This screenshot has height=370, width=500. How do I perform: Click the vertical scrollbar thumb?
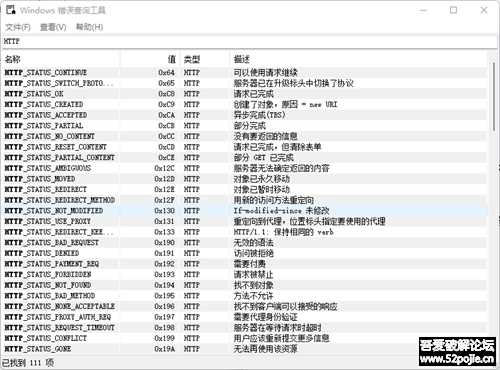point(494,97)
